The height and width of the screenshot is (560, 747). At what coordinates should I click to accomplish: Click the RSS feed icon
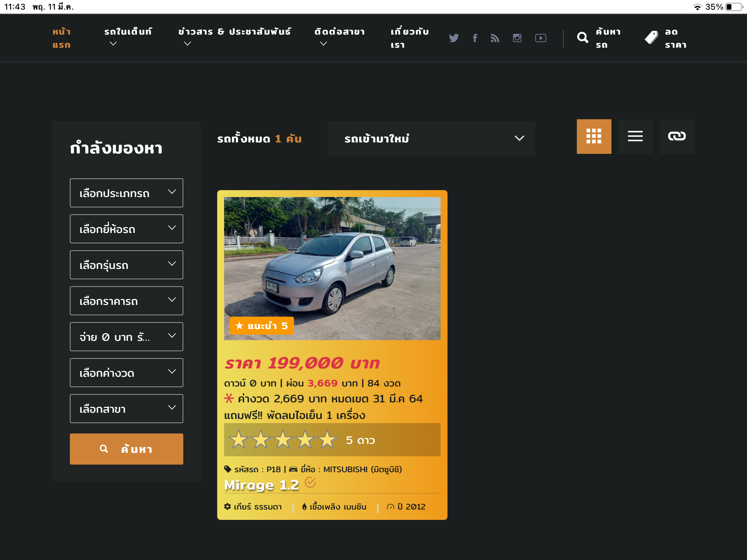click(495, 38)
